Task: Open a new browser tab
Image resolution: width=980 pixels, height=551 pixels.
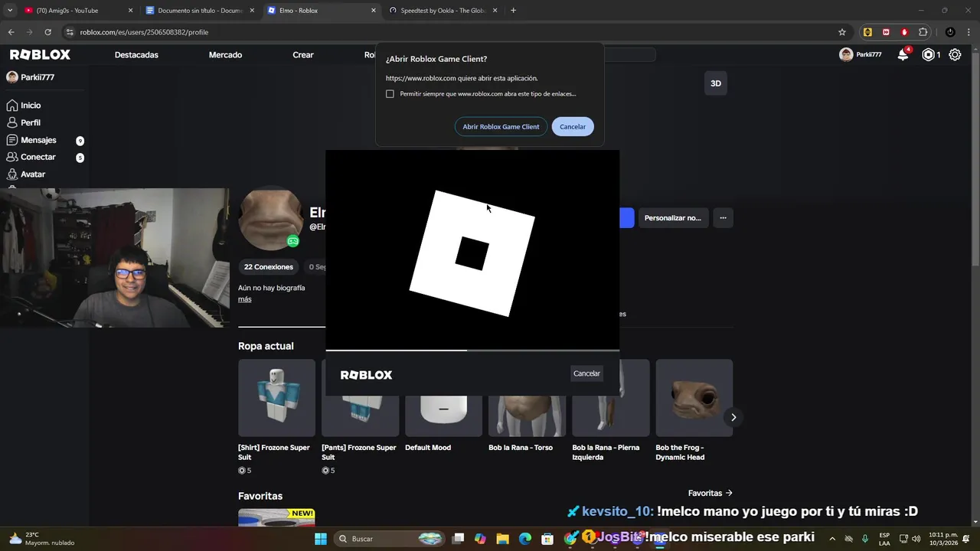Action: (x=513, y=11)
